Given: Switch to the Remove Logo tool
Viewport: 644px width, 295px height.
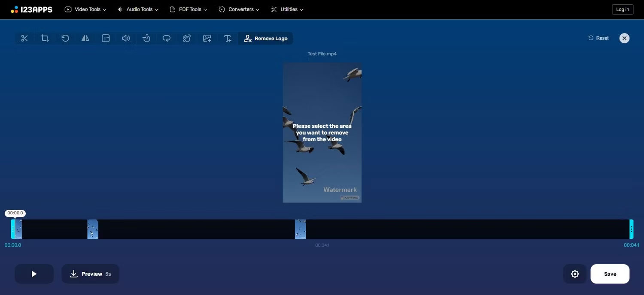Looking at the screenshot, I should (x=265, y=38).
